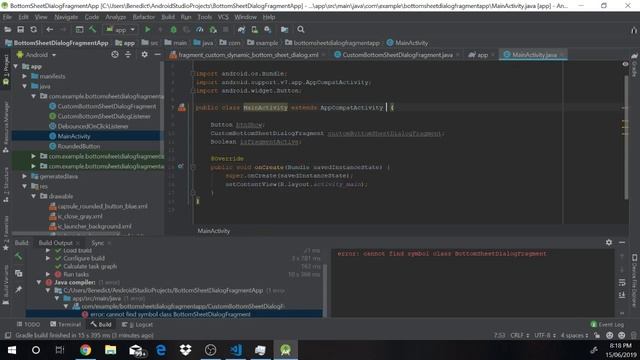
Task: Select the Sync tab in Build panel
Action: (98, 242)
